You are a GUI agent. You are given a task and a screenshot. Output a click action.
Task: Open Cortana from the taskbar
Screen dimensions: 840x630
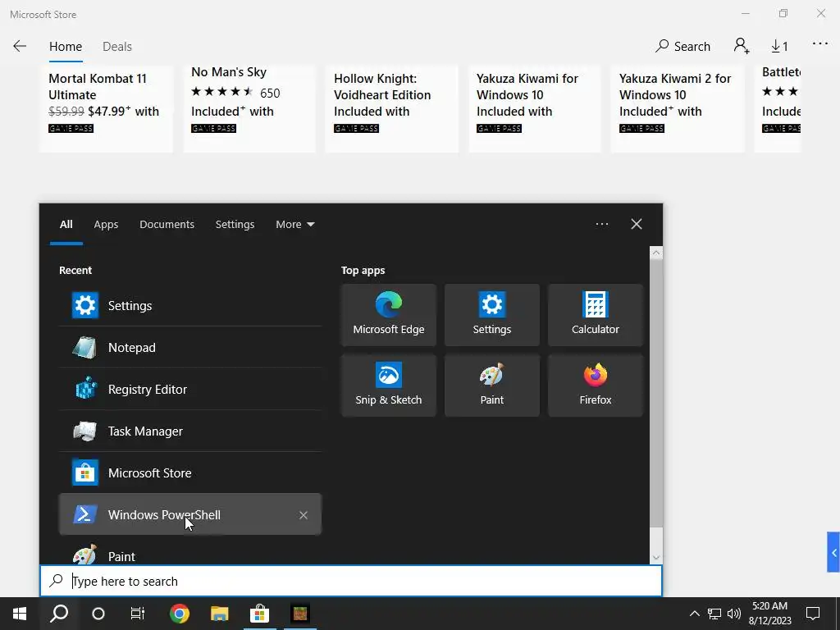(98, 614)
